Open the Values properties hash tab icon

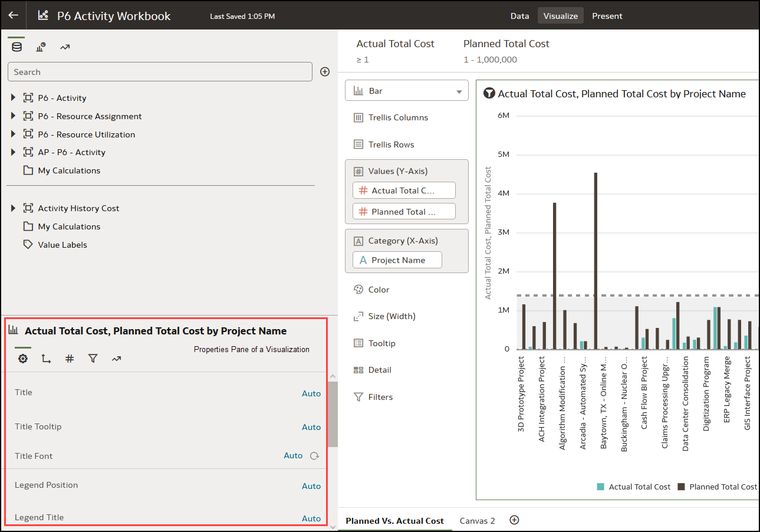click(x=70, y=359)
